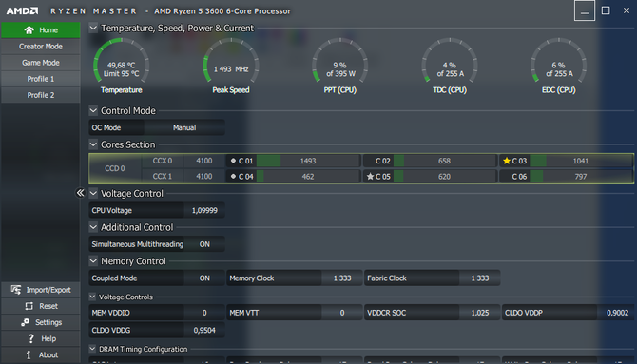The width and height of the screenshot is (637, 364).
Task: Switch to Game Mode
Action: (x=41, y=63)
